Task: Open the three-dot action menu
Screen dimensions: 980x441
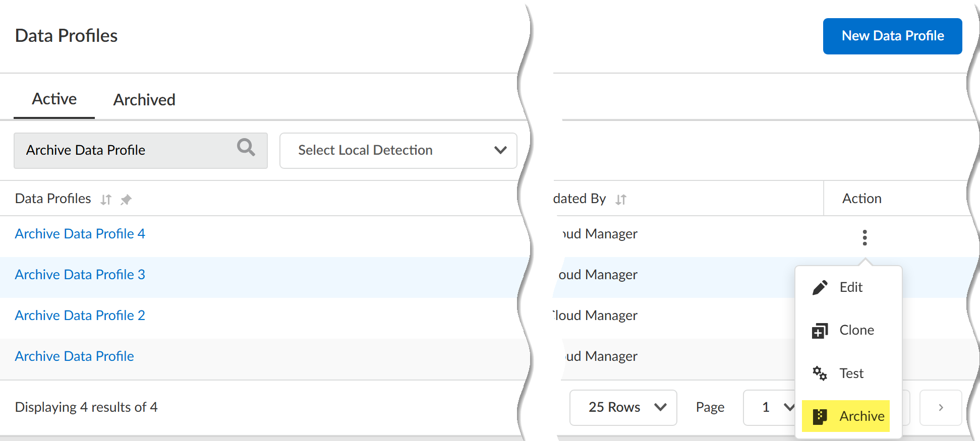Action: click(864, 237)
